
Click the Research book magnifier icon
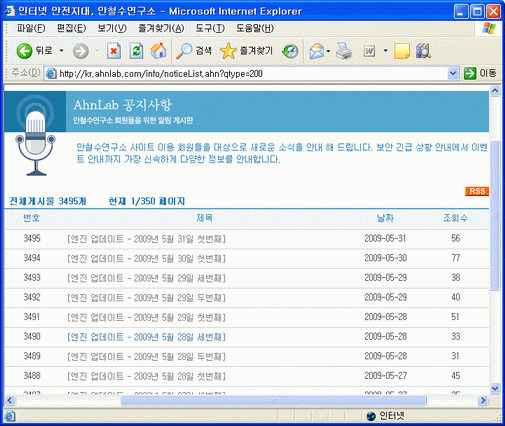[x=423, y=51]
